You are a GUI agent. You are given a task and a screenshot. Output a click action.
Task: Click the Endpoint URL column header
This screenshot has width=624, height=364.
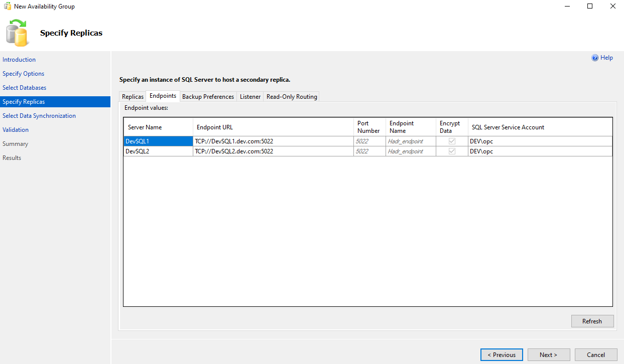tap(273, 127)
